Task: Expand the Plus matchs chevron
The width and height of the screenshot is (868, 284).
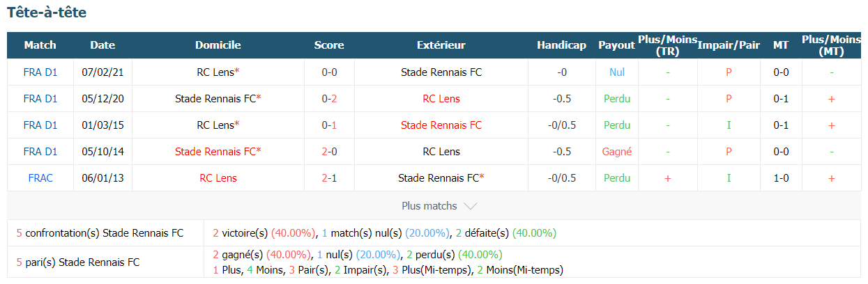Action: (x=470, y=206)
